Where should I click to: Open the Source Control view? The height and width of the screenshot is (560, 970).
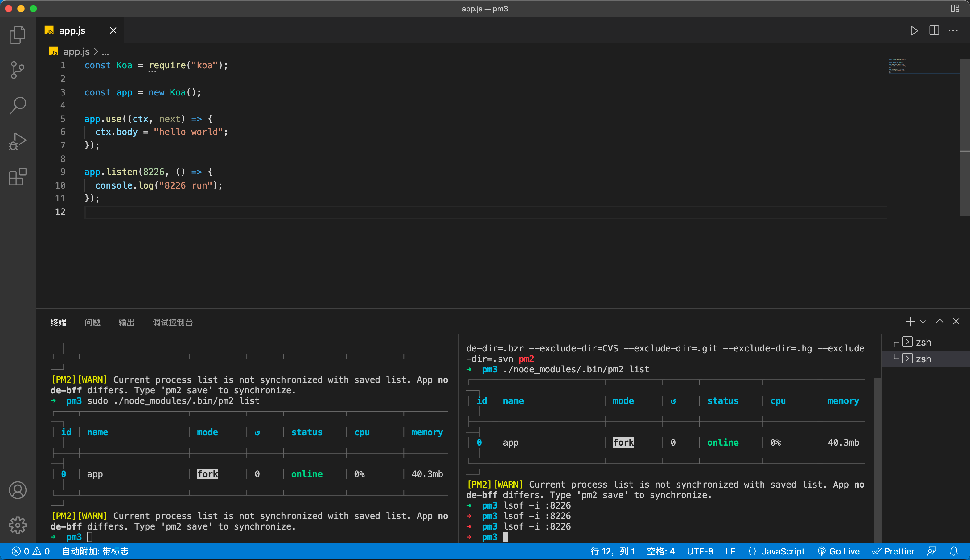coord(17,70)
